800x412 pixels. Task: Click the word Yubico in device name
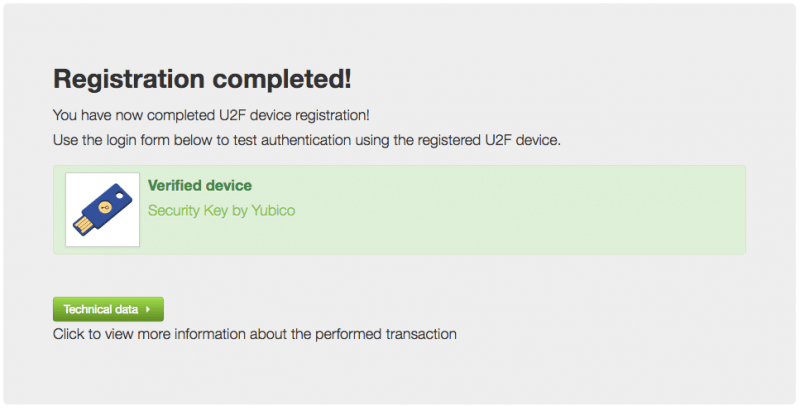point(273,211)
